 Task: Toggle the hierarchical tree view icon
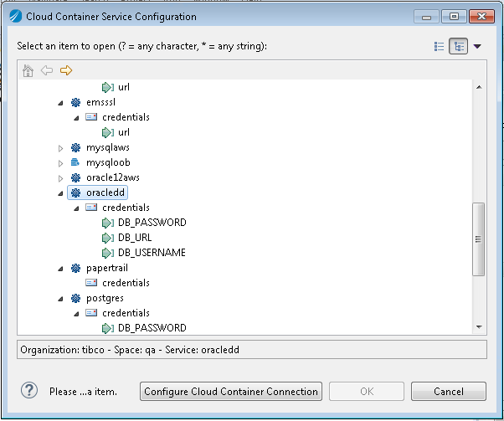coord(458,46)
